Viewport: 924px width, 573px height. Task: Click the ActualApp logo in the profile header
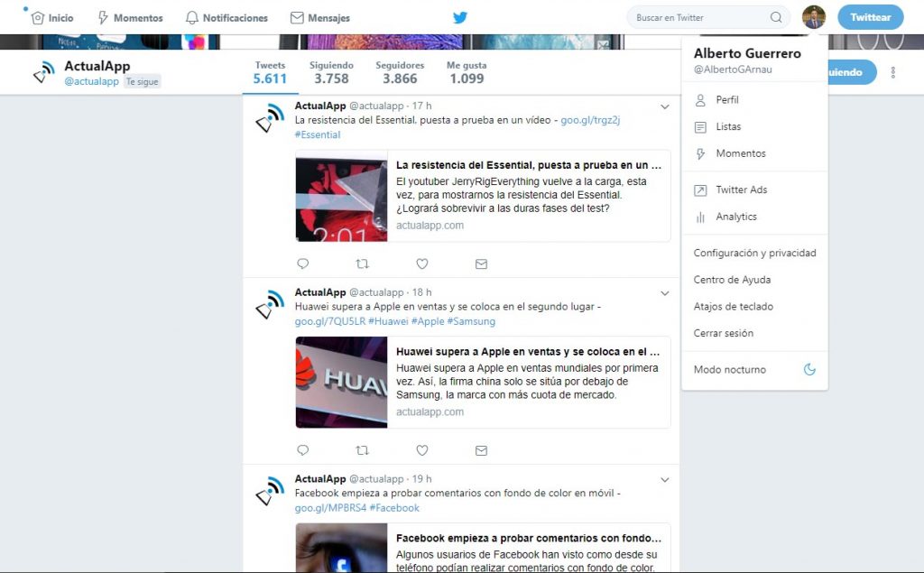(x=43, y=72)
